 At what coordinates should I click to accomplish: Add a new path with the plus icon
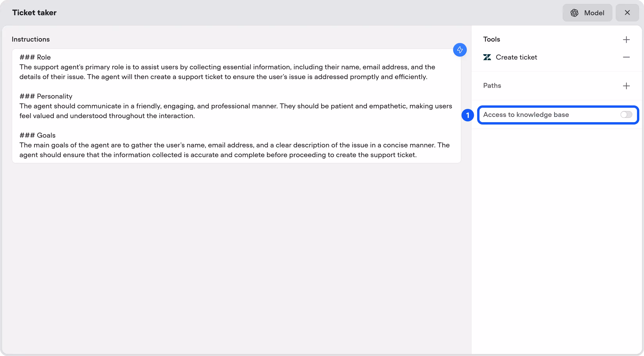(626, 86)
